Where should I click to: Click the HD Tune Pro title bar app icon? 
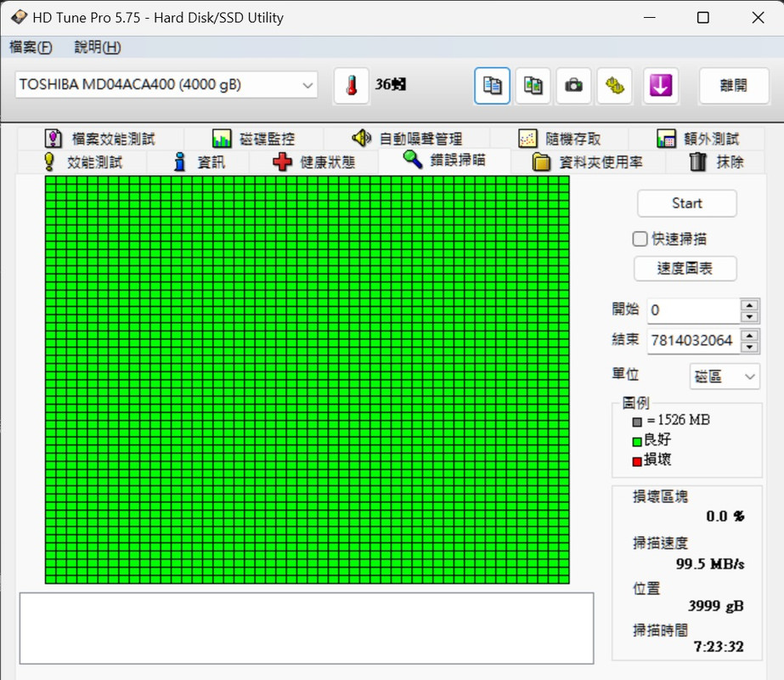coord(19,18)
